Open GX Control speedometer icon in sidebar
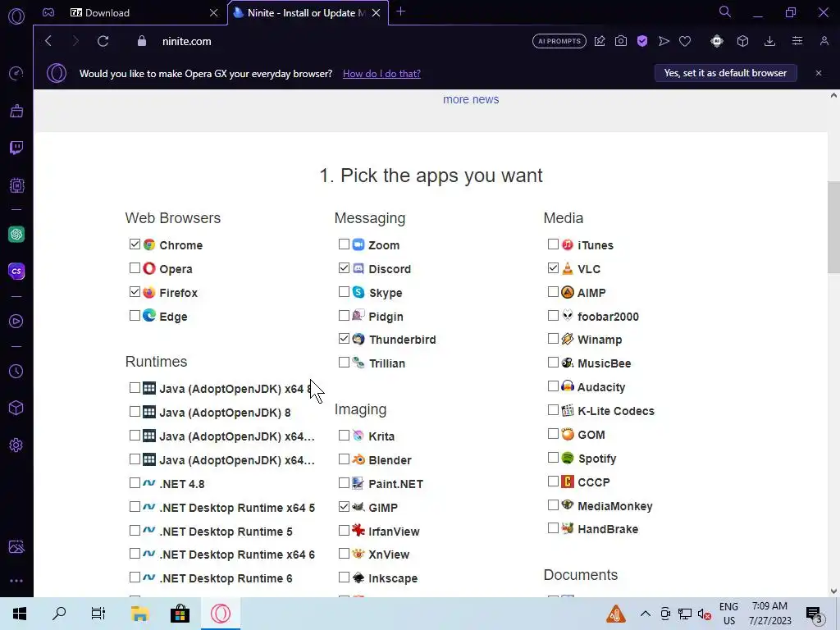This screenshot has width=840, height=630. 16,73
